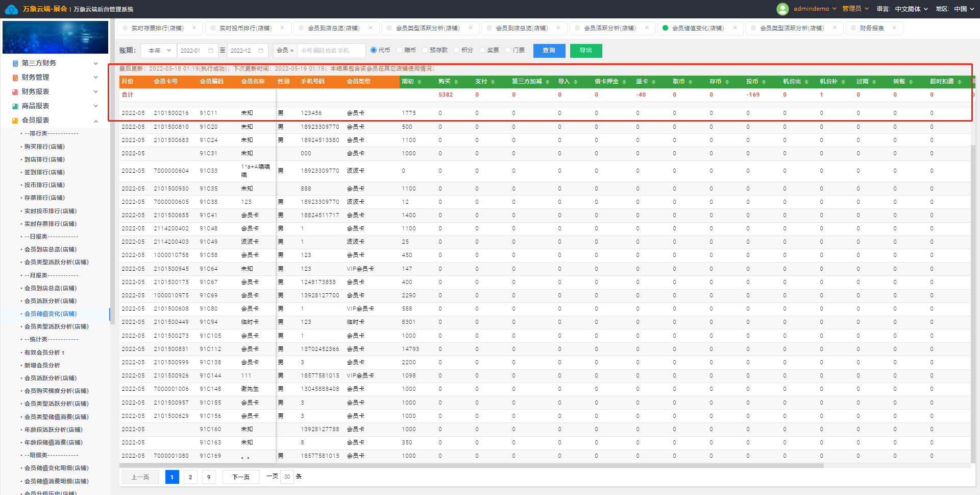This screenshot has height=495, width=980.
Task: Collapse the 会员报表 menu chevron
Action: pos(95,121)
